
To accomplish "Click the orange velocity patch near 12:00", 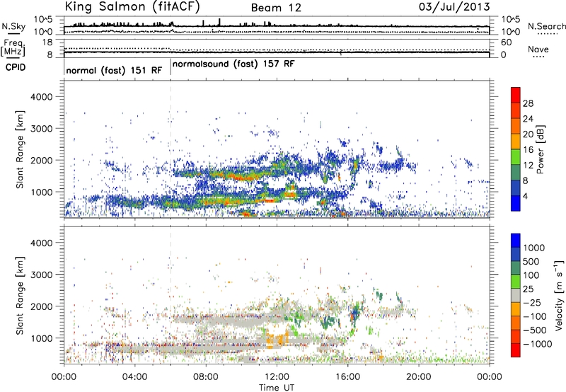I will click(278, 340).
